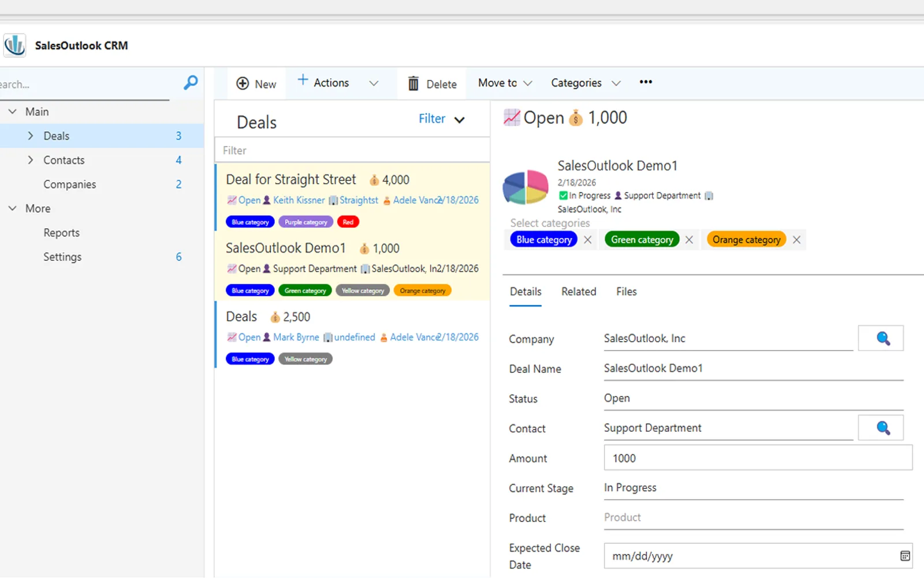This screenshot has width=924, height=578.
Task: Open the Straightst company link
Action: (359, 200)
